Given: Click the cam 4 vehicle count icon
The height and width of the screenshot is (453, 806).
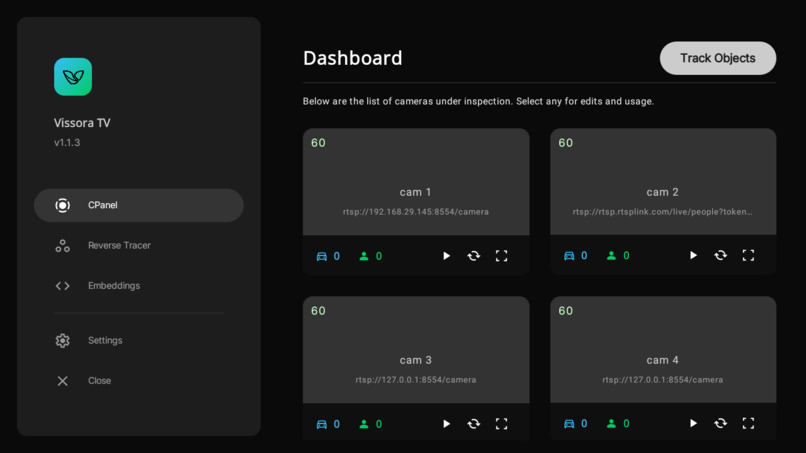Looking at the screenshot, I should 569,424.
